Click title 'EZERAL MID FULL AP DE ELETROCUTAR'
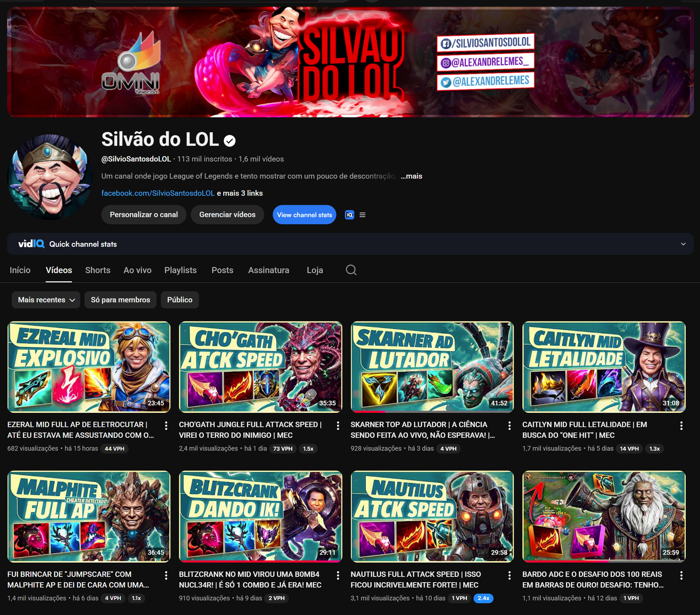The width and height of the screenshot is (700, 615). pyautogui.click(x=81, y=430)
